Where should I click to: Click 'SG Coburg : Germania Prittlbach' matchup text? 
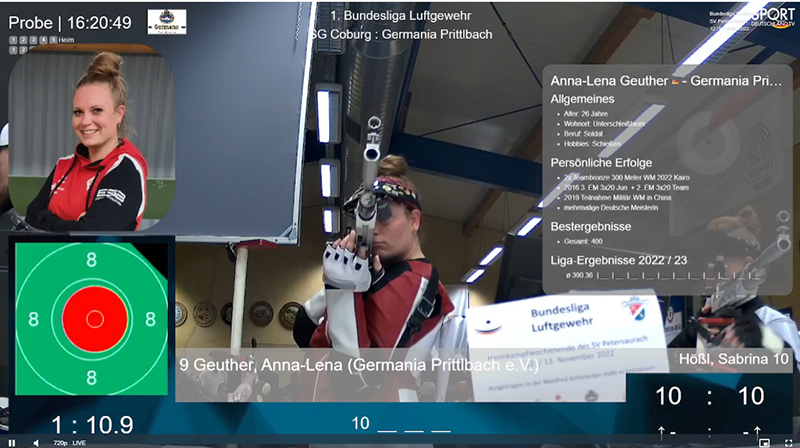click(402, 34)
